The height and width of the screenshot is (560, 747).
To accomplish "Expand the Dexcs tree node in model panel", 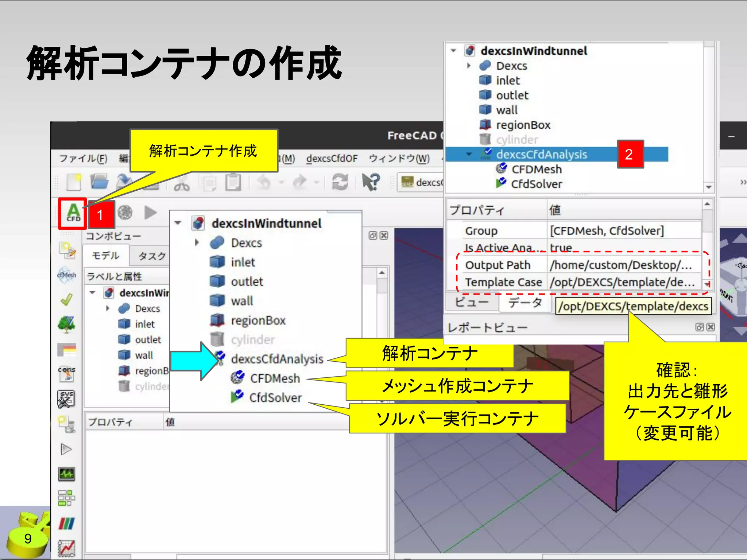I will pos(108,308).
